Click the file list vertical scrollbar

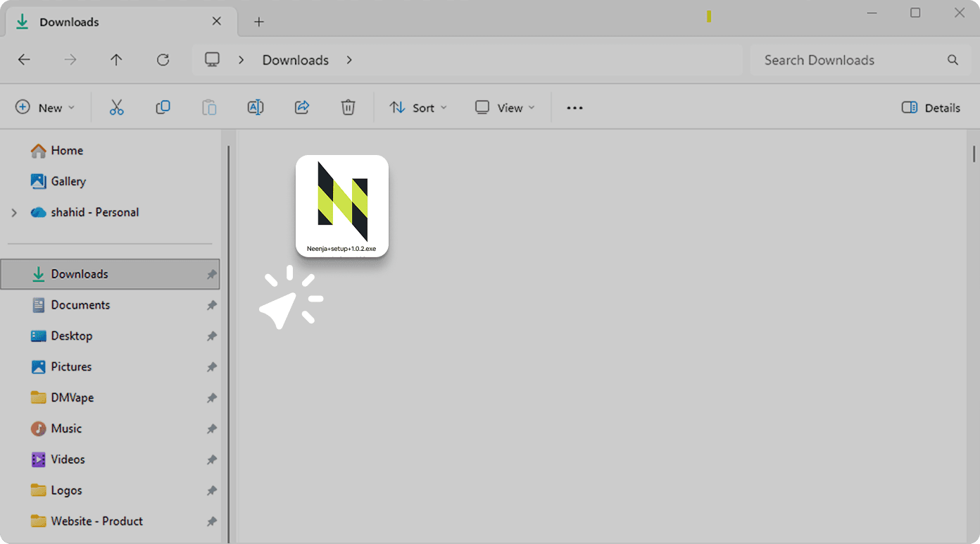(974, 154)
